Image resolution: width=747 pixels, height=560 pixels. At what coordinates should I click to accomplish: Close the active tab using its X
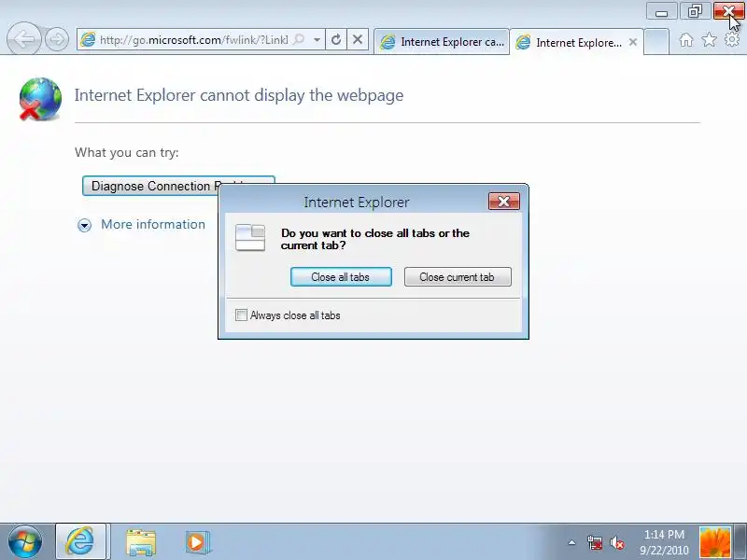coord(633,42)
